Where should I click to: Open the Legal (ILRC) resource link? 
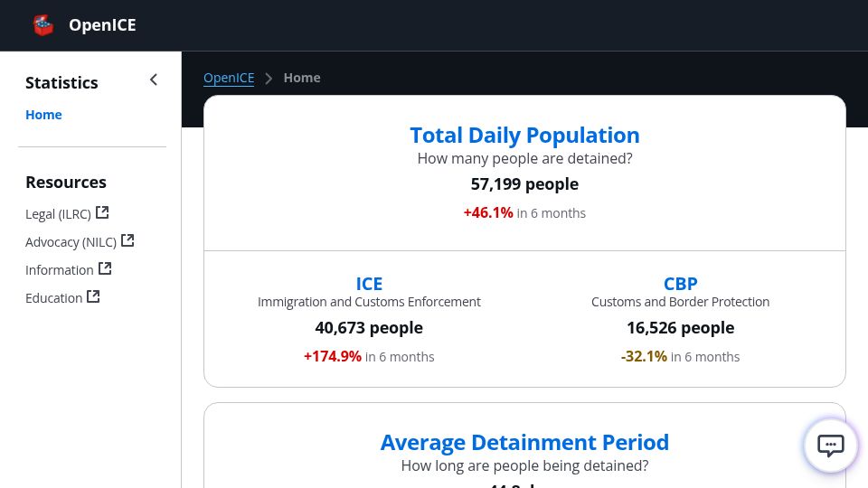[67, 213]
